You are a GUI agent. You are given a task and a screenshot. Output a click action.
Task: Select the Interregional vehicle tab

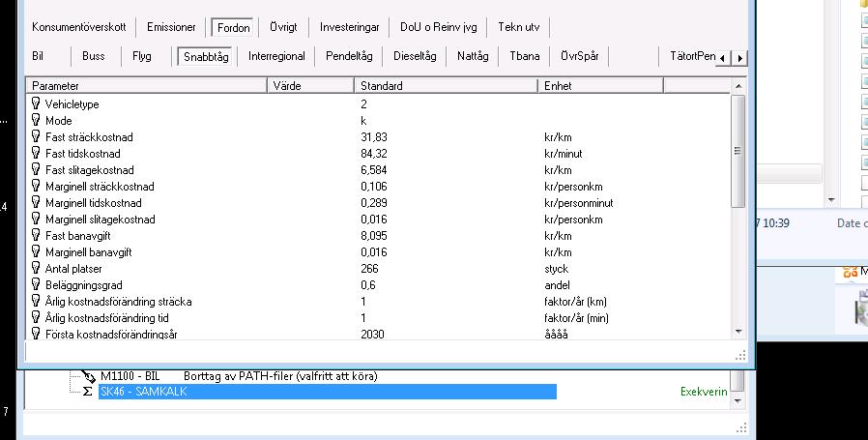(276, 56)
